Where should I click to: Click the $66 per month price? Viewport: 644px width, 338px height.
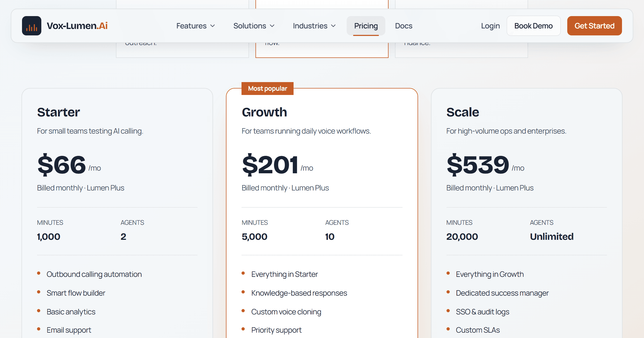(69, 164)
